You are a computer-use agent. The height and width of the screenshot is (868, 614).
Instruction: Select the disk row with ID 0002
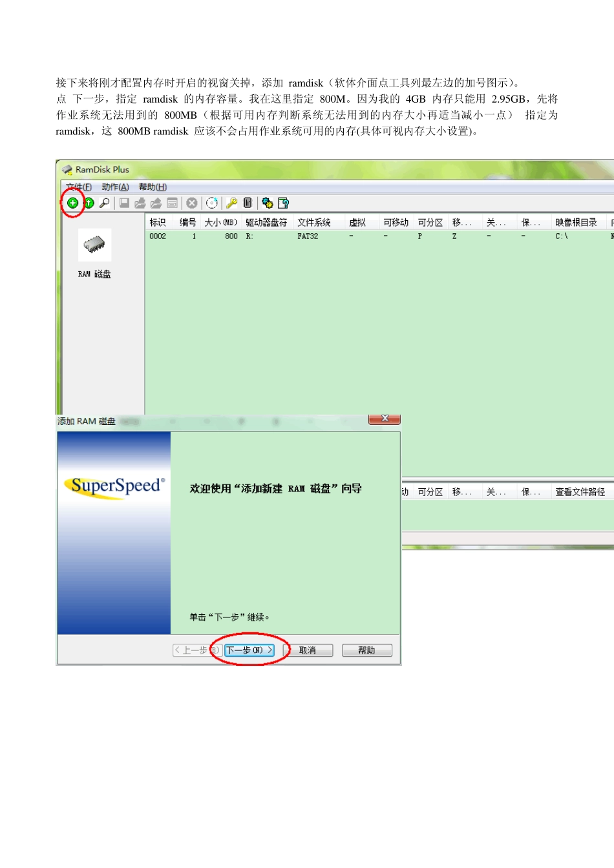click(x=379, y=236)
